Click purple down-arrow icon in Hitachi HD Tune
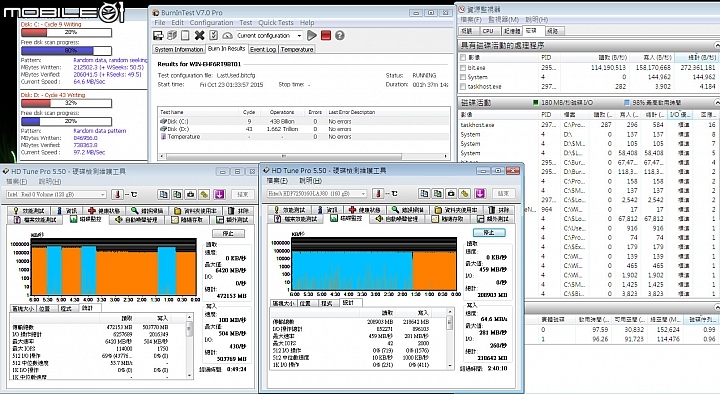 (480, 193)
